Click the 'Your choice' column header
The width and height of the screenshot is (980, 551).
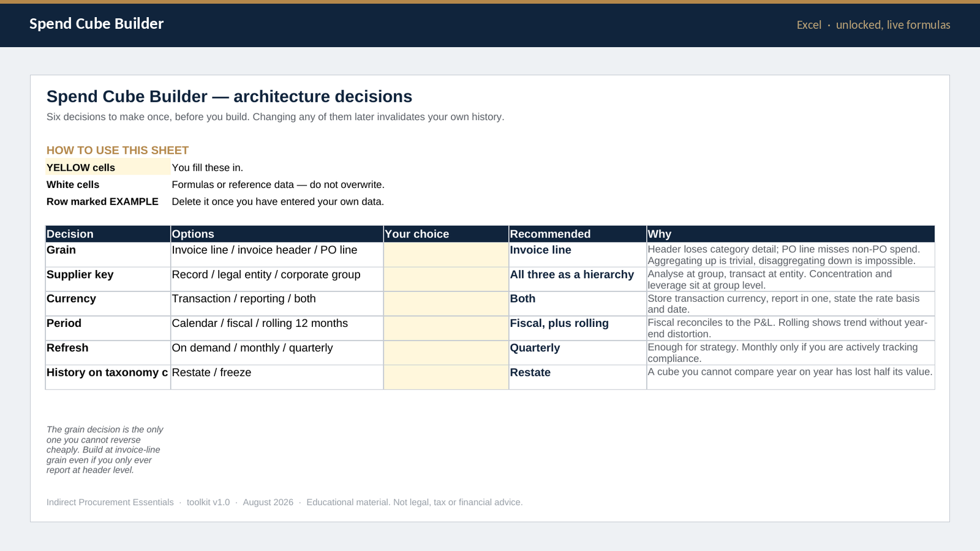[446, 234]
